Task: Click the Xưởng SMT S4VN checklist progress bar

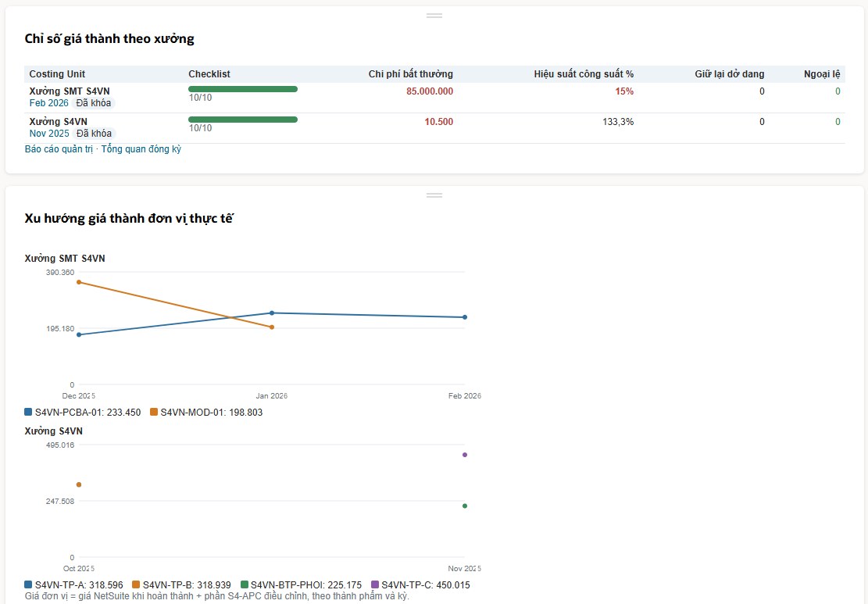Action: 243,89
